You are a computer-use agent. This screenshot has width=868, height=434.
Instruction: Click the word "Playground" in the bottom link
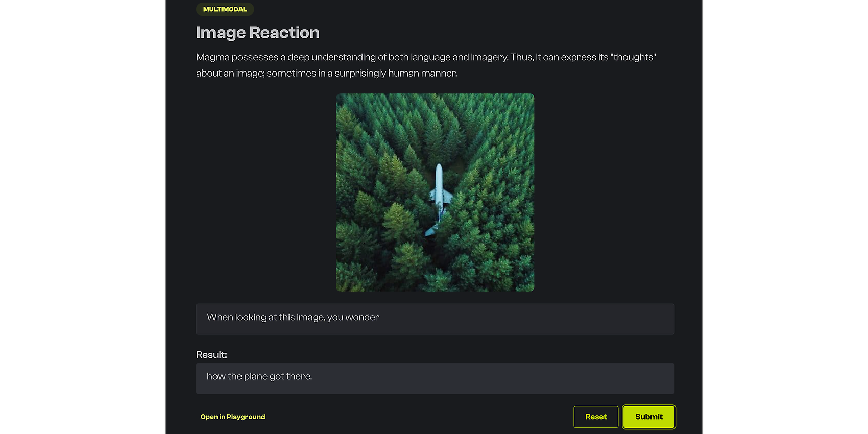(246, 417)
